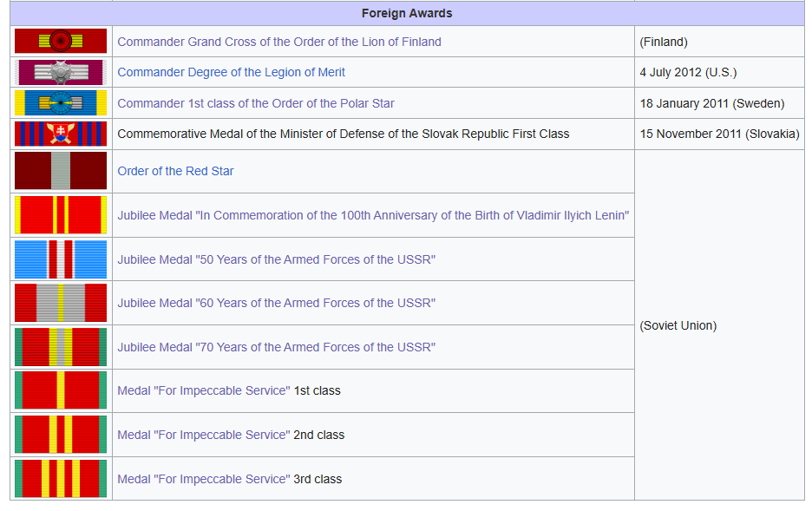Click the 60 Years Armed Forces ribbon image
This screenshot has width=812, height=511.
click(x=61, y=303)
